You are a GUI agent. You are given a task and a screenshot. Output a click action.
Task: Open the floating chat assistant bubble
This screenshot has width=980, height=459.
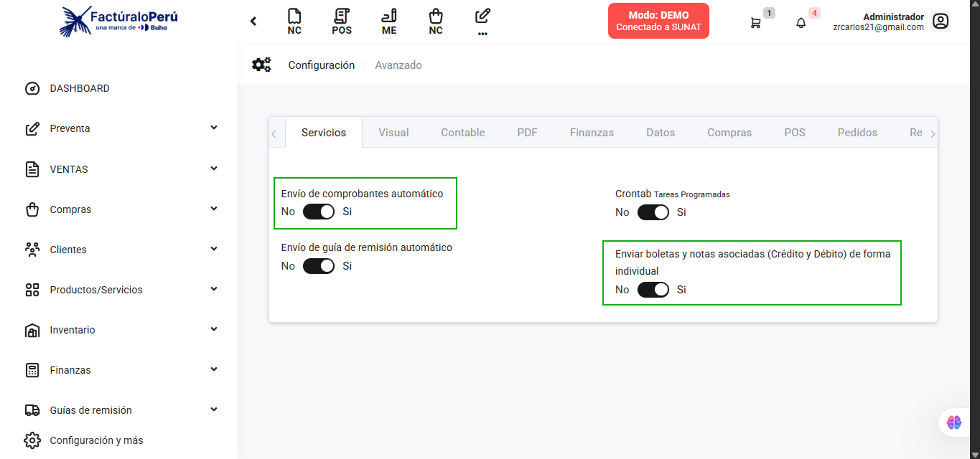[953, 422]
